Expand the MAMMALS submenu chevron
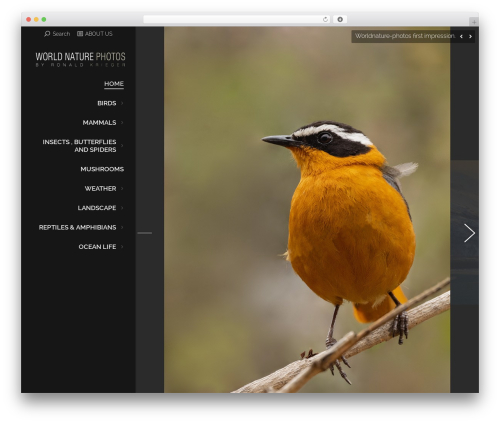The image size is (500, 423). coord(122,123)
